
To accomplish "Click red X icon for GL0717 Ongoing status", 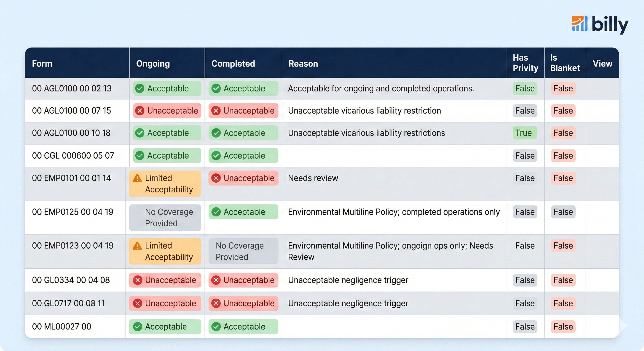I will click(x=137, y=303).
